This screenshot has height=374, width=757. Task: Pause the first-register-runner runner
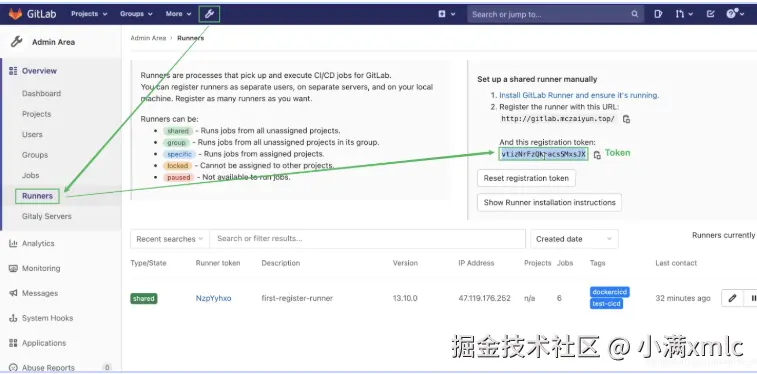pos(752,298)
